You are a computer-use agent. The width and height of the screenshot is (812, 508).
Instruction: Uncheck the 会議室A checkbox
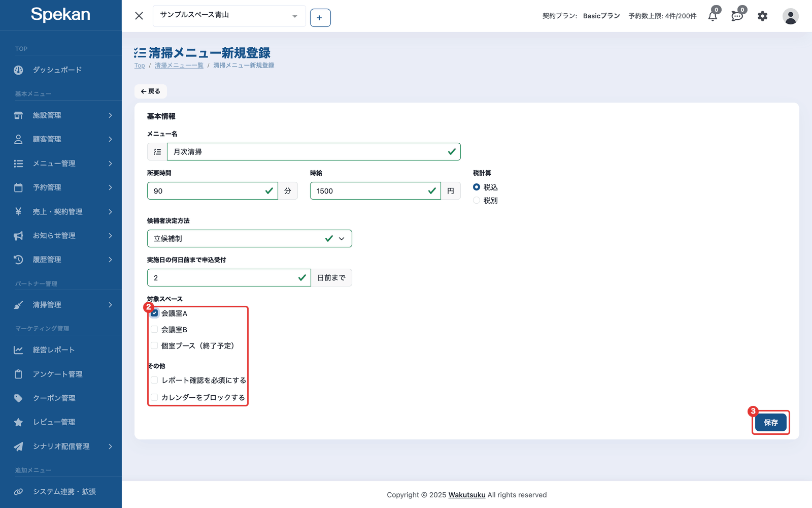154,313
